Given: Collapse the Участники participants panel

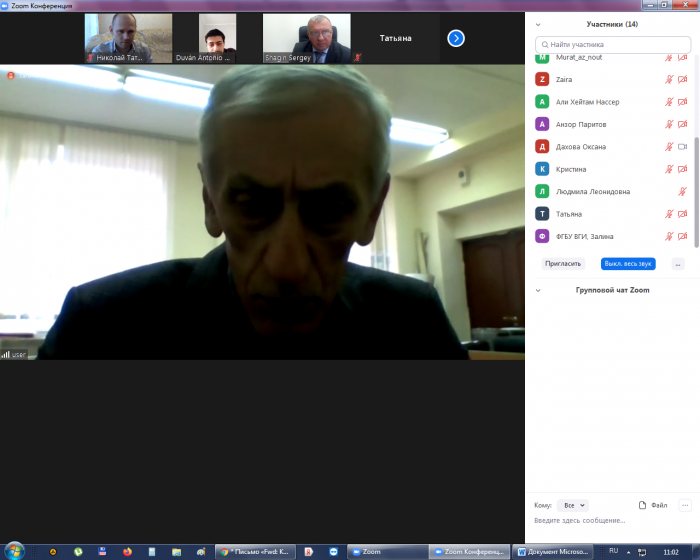Looking at the screenshot, I should (539, 24).
